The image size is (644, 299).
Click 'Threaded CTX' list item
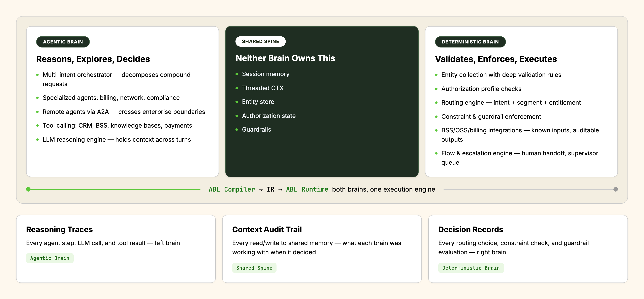pos(263,88)
